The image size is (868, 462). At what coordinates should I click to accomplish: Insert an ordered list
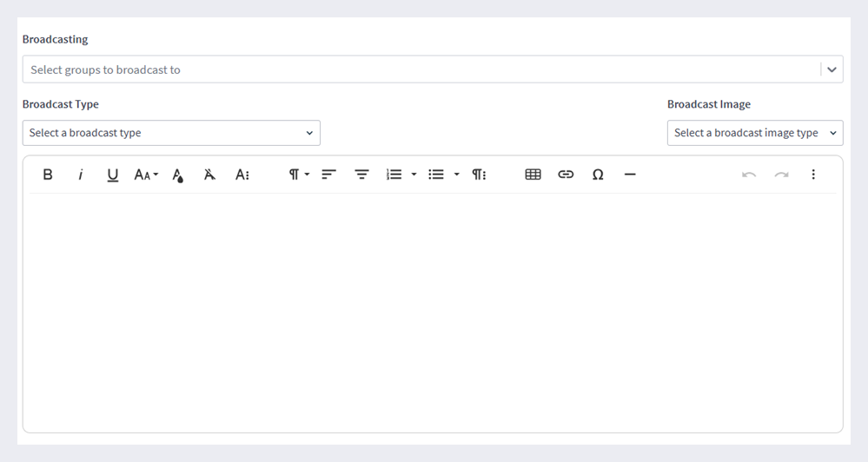point(394,175)
